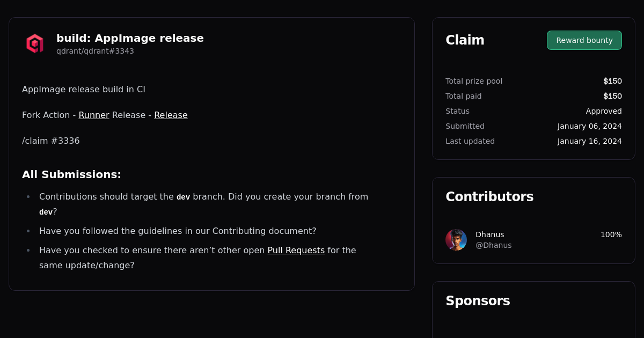
Task: Click the All Submissions heading
Action: click(71, 174)
